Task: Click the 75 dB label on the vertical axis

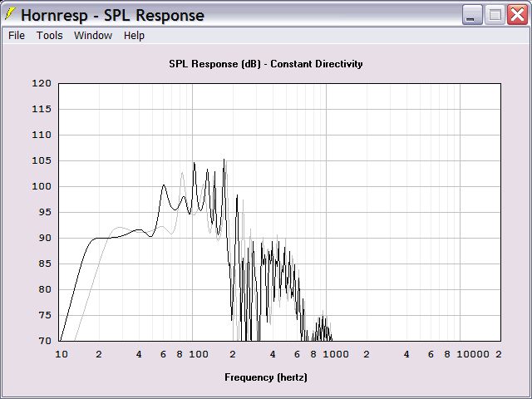Action: pyautogui.click(x=45, y=315)
